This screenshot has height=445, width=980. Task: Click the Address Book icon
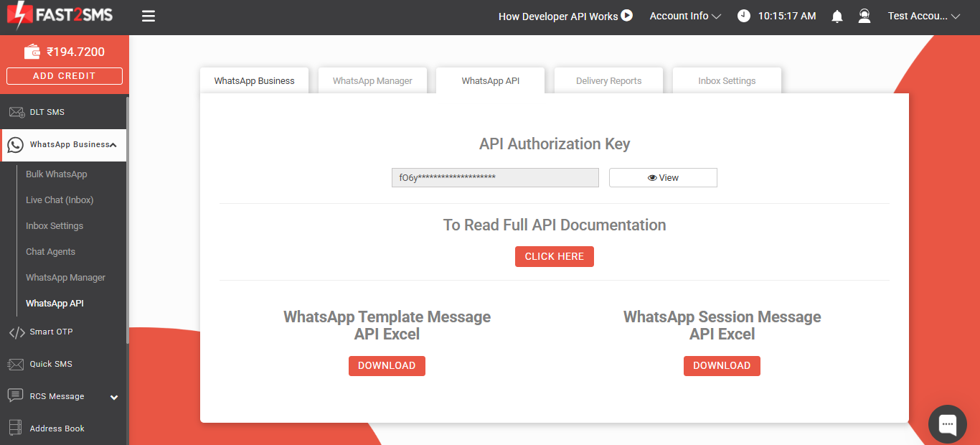[x=16, y=428]
